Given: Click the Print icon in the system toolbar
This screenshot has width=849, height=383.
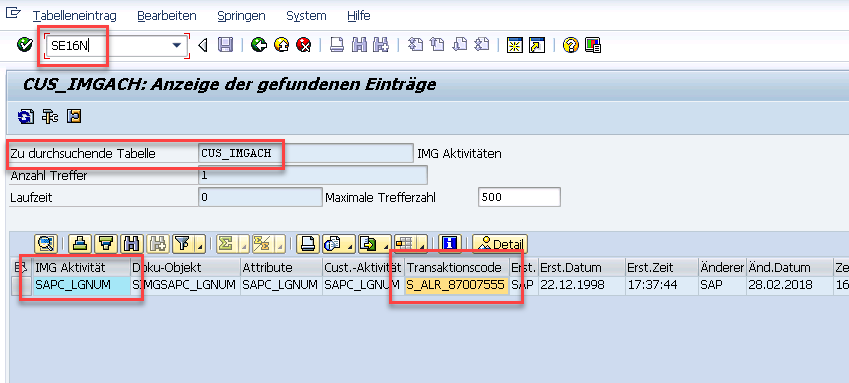Looking at the screenshot, I should pyautogui.click(x=337, y=45).
